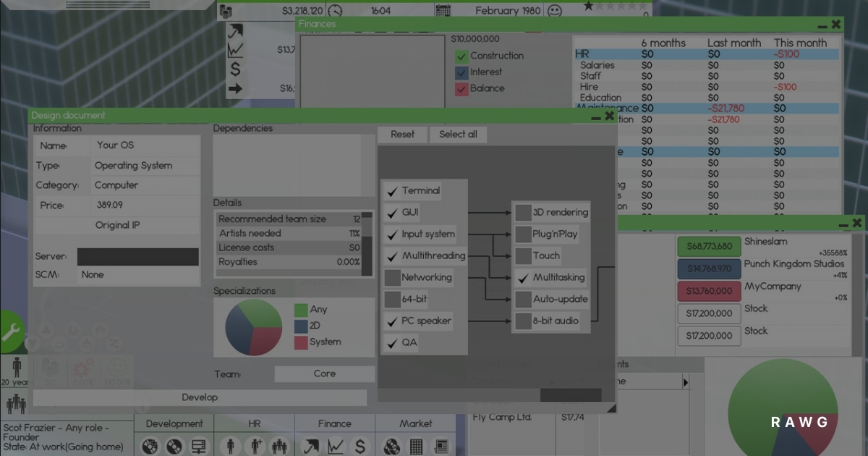Image resolution: width=868 pixels, height=456 pixels.
Task: Click the Select all button
Action: click(458, 135)
